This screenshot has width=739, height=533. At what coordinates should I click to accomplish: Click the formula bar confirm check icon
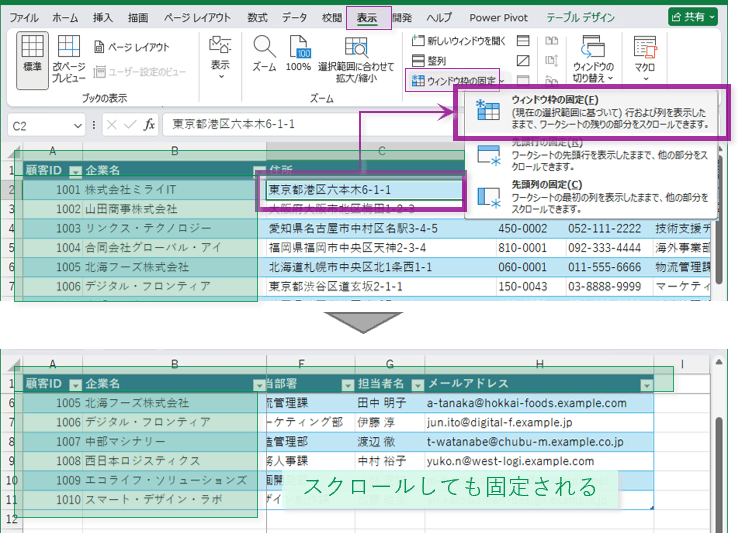coord(131,125)
